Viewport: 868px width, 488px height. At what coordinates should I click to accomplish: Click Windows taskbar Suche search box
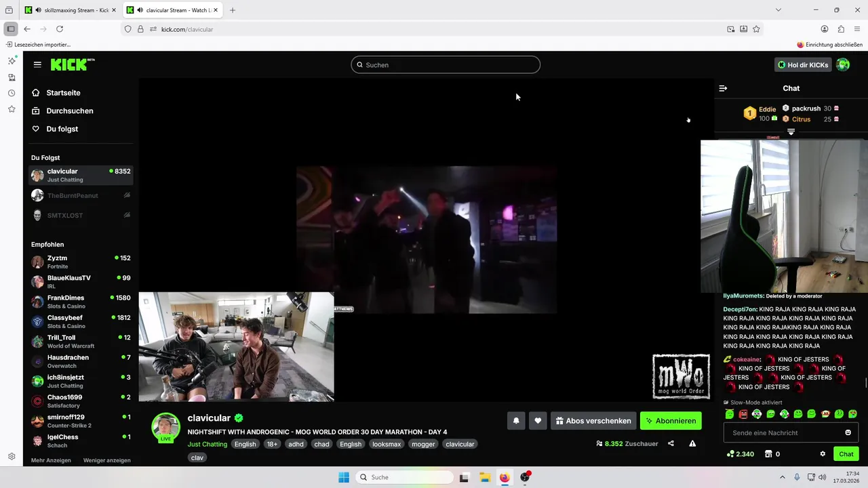tap(405, 477)
